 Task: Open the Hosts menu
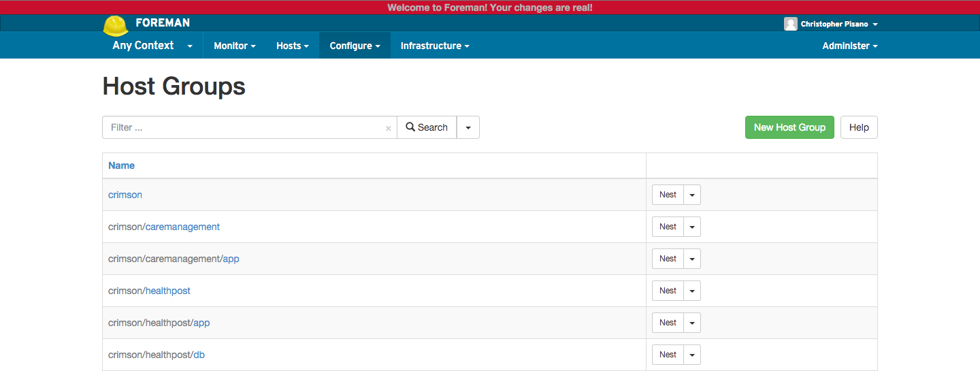click(x=292, y=46)
